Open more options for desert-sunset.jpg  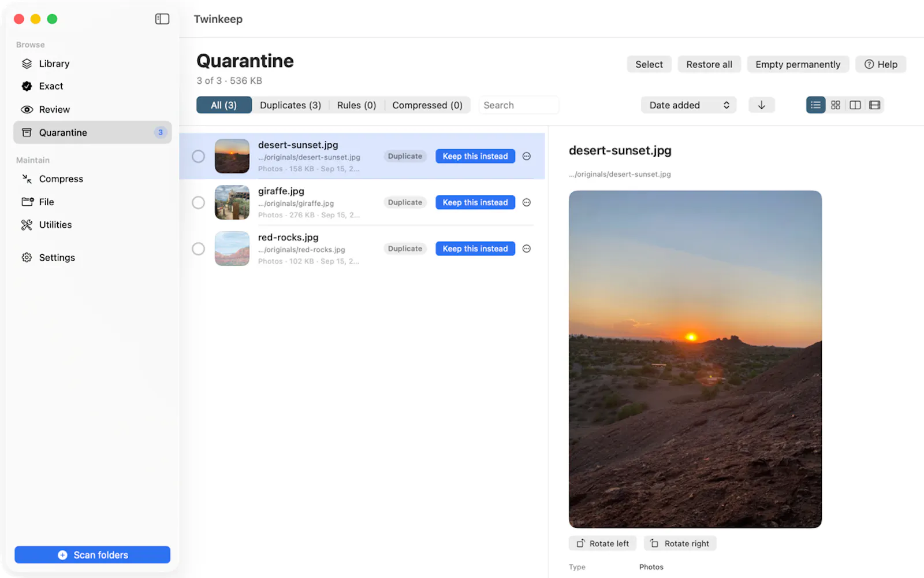click(527, 156)
